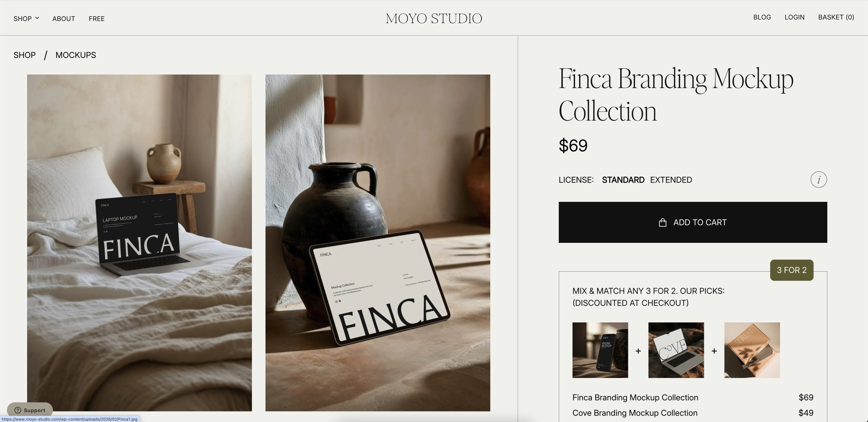This screenshot has width=868, height=422.
Task: Open the laptop on bed mockup image
Action: [139, 242]
